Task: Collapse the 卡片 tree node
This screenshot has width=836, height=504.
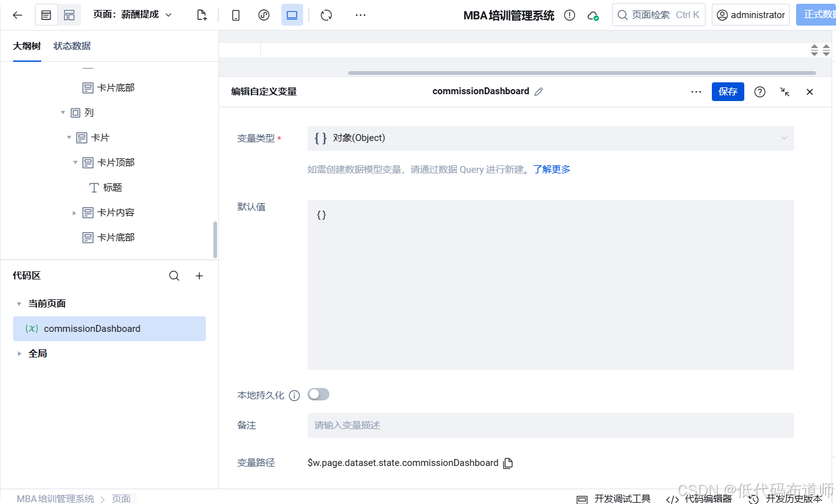Action: tap(69, 138)
